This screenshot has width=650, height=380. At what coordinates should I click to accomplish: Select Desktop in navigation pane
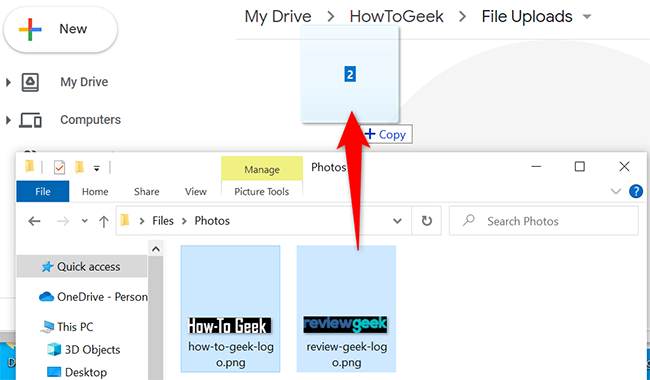(x=77, y=372)
